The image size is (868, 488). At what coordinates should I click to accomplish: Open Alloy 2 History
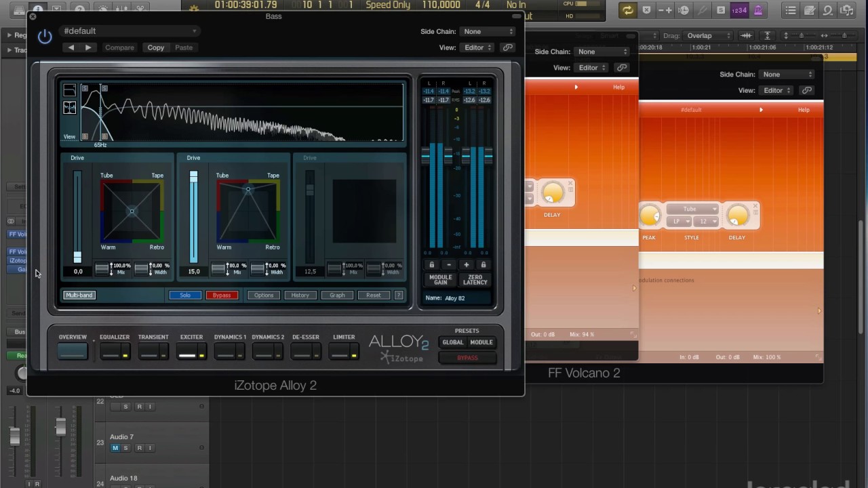pyautogui.click(x=300, y=295)
